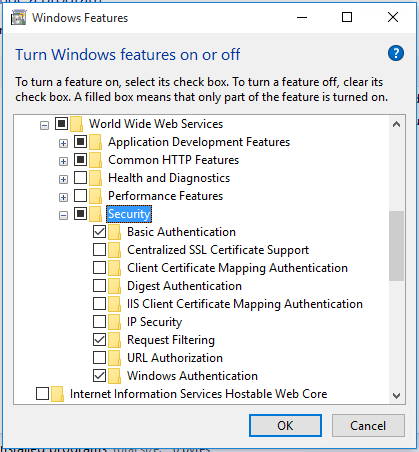Open the help question mark icon
This screenshot has height=452, width=419.
pyautogui.click(x=396, y=53)
